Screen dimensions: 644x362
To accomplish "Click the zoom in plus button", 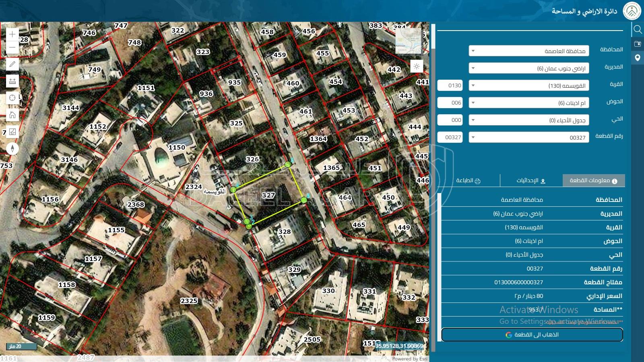I will tap(12, 34).
